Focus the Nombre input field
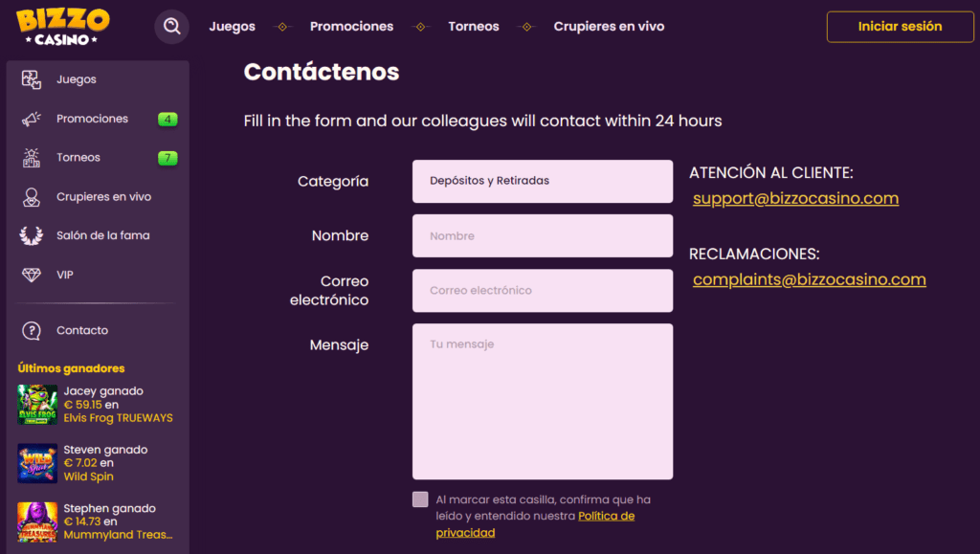Screen dimensions: 980x554 542,235
